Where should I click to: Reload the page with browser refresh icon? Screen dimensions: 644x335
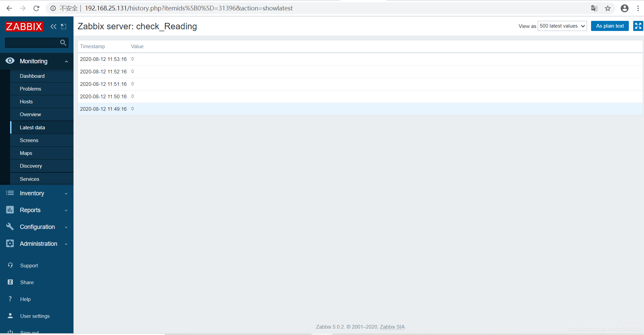pyautogui.click(x=36, y=8)
